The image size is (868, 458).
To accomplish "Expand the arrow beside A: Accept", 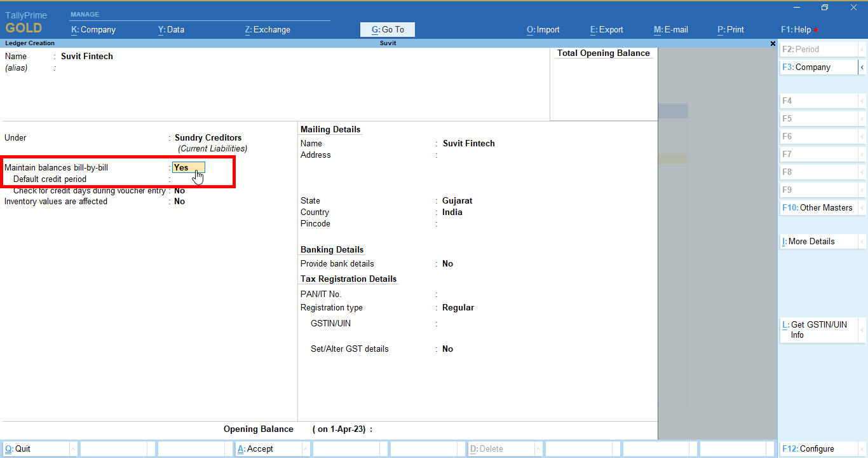I will pos(306,448).
